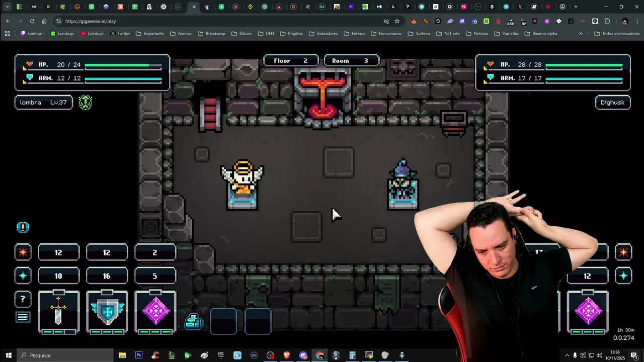Open the Windows Start menu
This screenshot has width=644, height=362.
pyautogui.click(x=8, y=355)
